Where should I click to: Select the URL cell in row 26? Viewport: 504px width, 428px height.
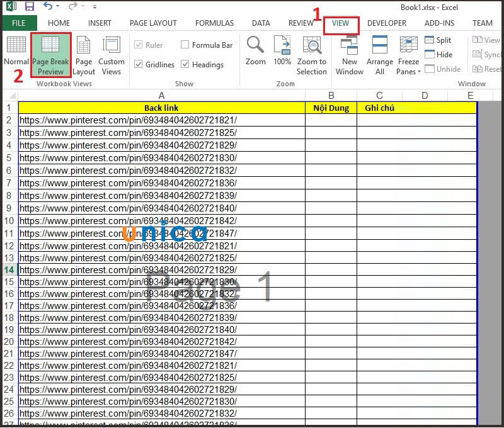point(162,414)
